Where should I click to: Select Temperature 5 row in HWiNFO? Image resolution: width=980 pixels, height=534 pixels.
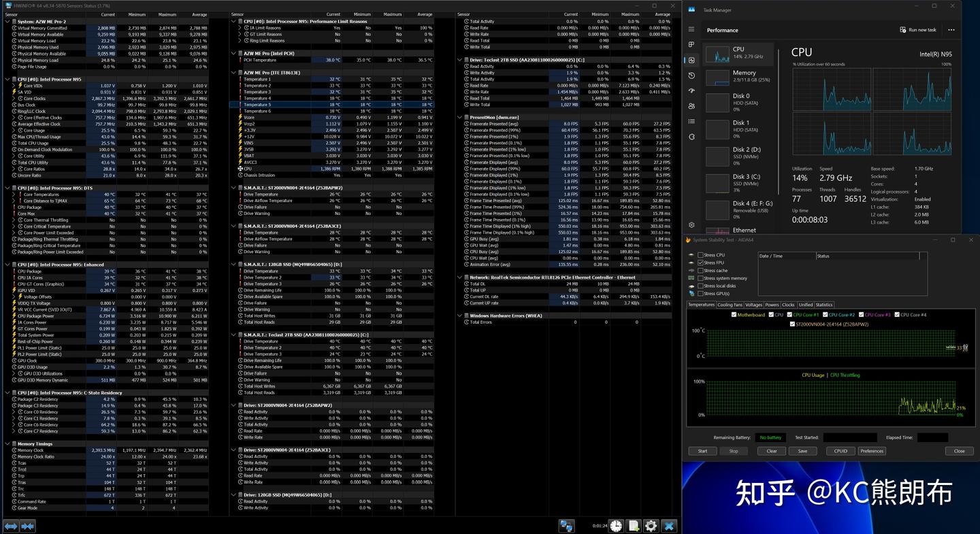point(331,105)
